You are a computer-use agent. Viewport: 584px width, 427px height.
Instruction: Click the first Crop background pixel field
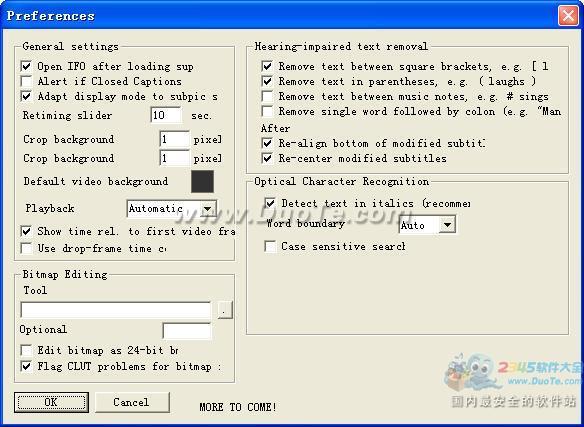click(x=175, y=139)
